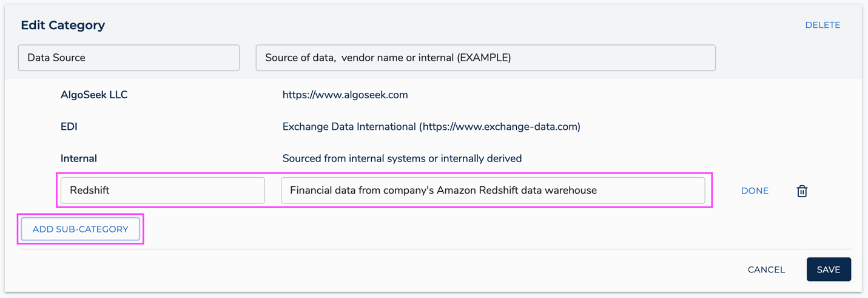
Task: Select the EDI sub-category name
Action: click(69, 127)
